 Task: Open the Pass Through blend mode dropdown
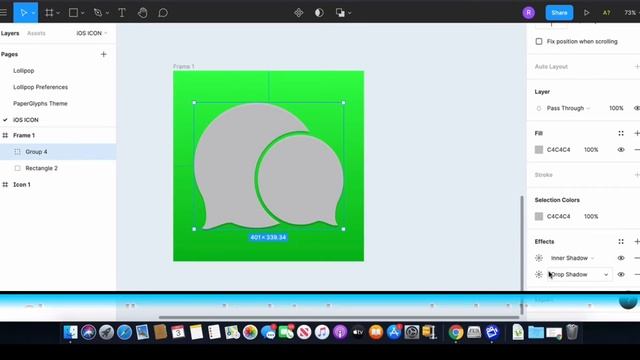[x=569, y=108]
